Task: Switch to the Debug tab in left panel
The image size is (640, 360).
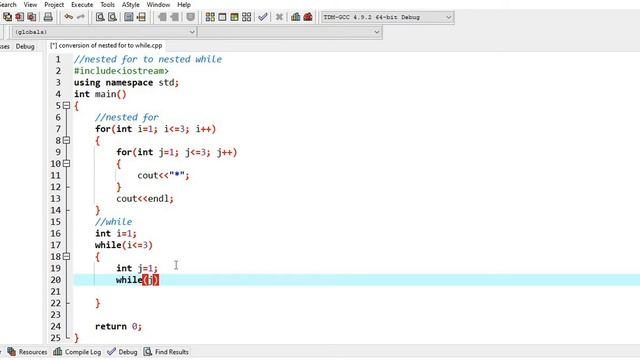Action: (25, 46)
